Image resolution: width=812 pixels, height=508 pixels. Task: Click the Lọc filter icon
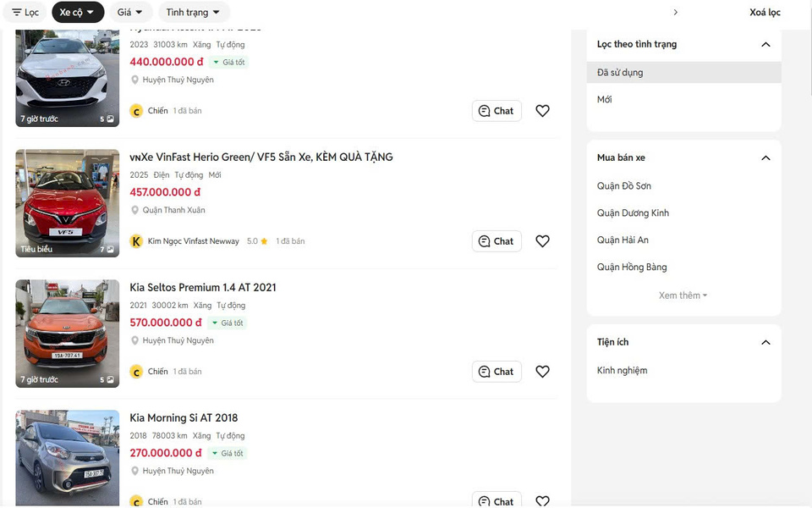click(17, 13)
